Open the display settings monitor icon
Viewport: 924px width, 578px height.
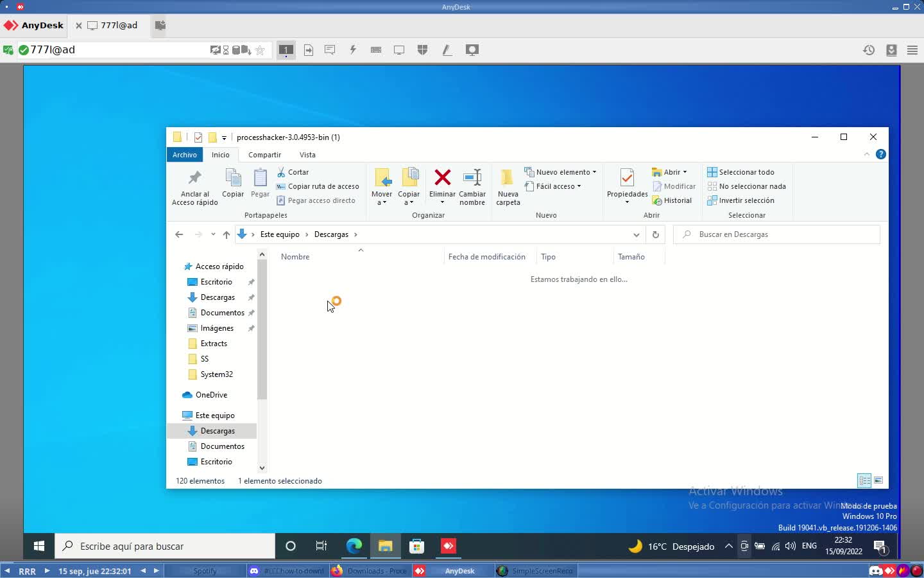[x=399, y=50]
